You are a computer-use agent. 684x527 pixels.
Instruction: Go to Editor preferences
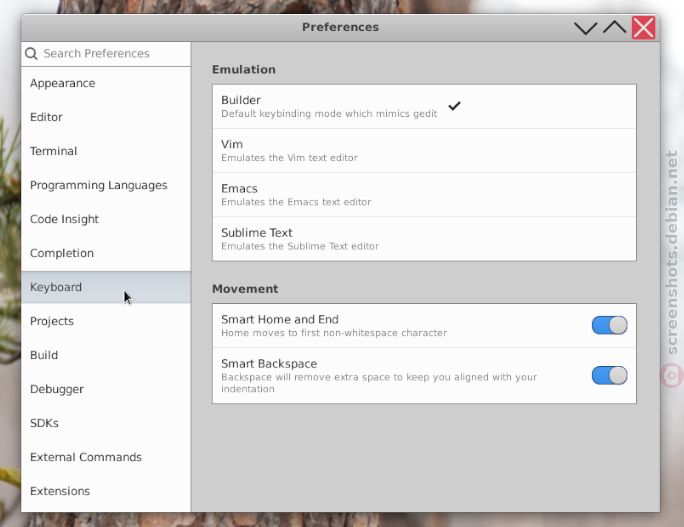tap(106, 117)
